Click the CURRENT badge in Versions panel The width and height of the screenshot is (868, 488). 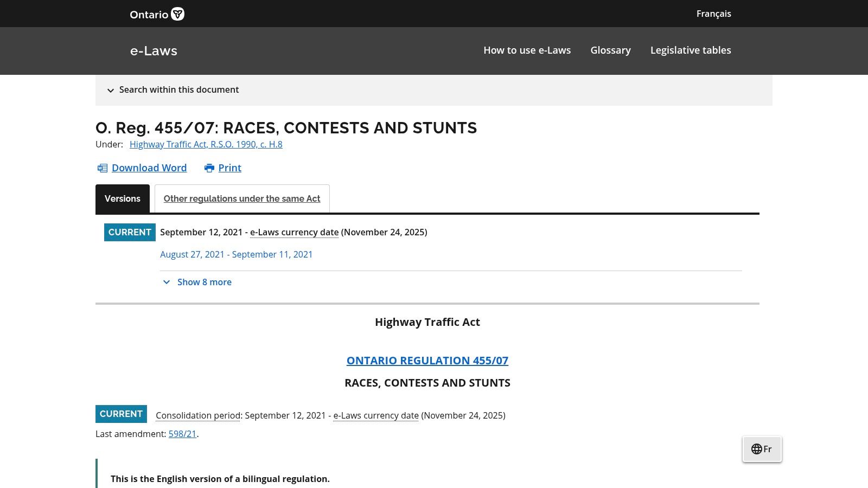130,232
